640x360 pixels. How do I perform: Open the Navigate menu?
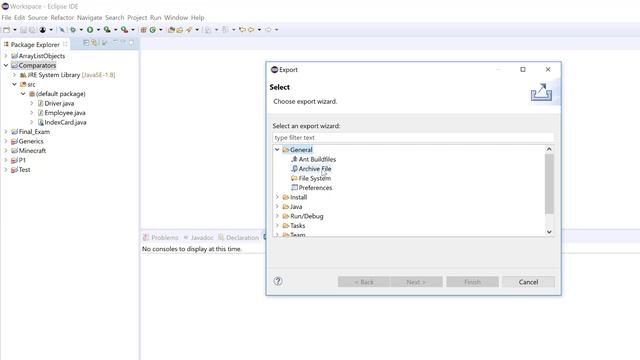89,18
